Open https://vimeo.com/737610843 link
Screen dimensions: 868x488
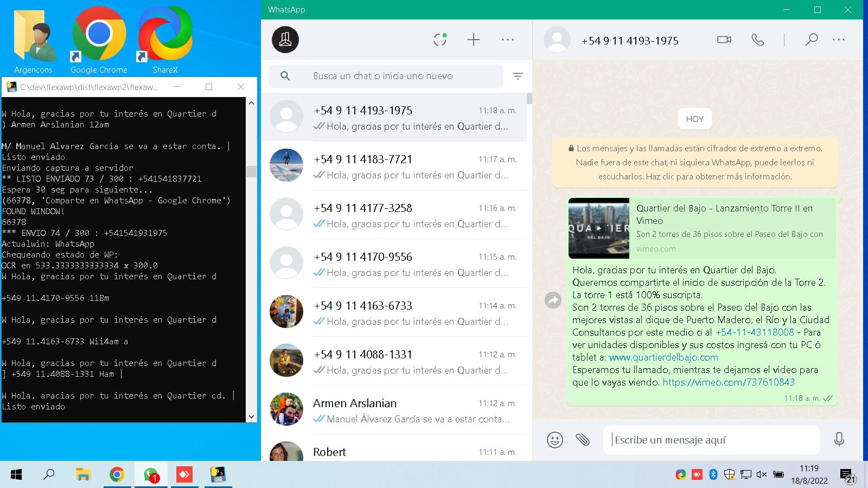tap(729, 382)
